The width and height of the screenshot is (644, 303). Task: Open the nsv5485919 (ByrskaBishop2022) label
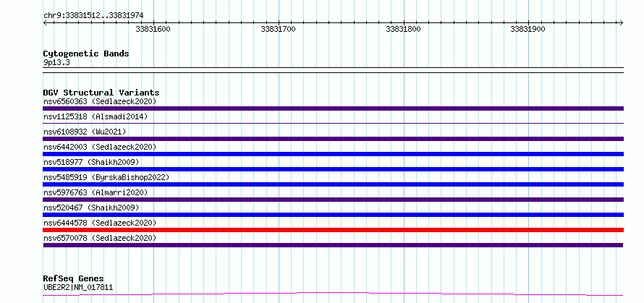pyautogui.click(x=106, y=177)
